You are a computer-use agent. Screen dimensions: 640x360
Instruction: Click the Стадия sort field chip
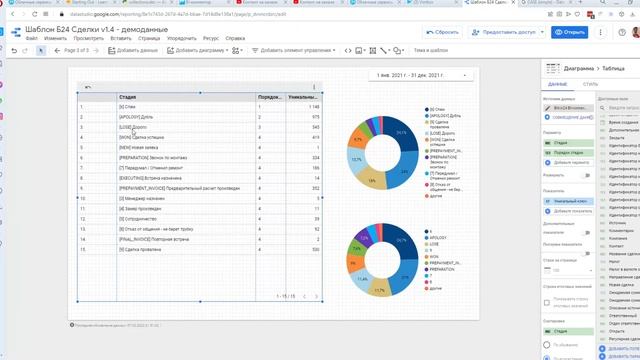point(568,331)
